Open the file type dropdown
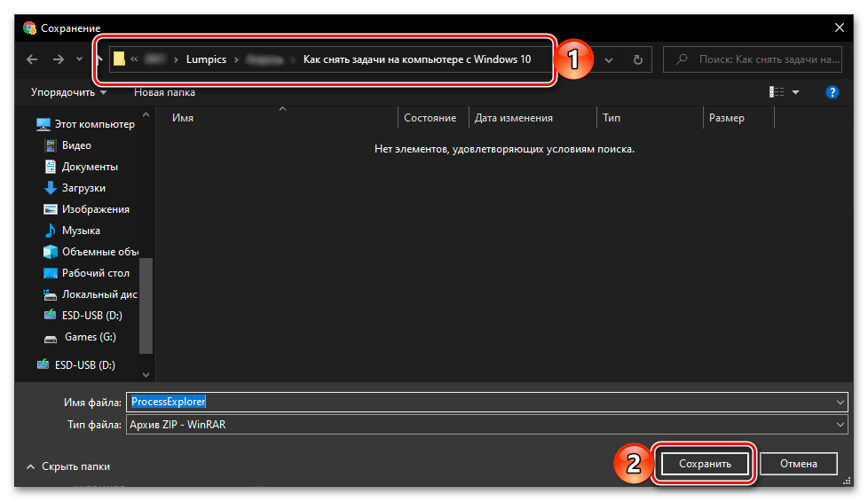This screenshot has width=868, height=501. pyautogui.click(x=840, y=426)
